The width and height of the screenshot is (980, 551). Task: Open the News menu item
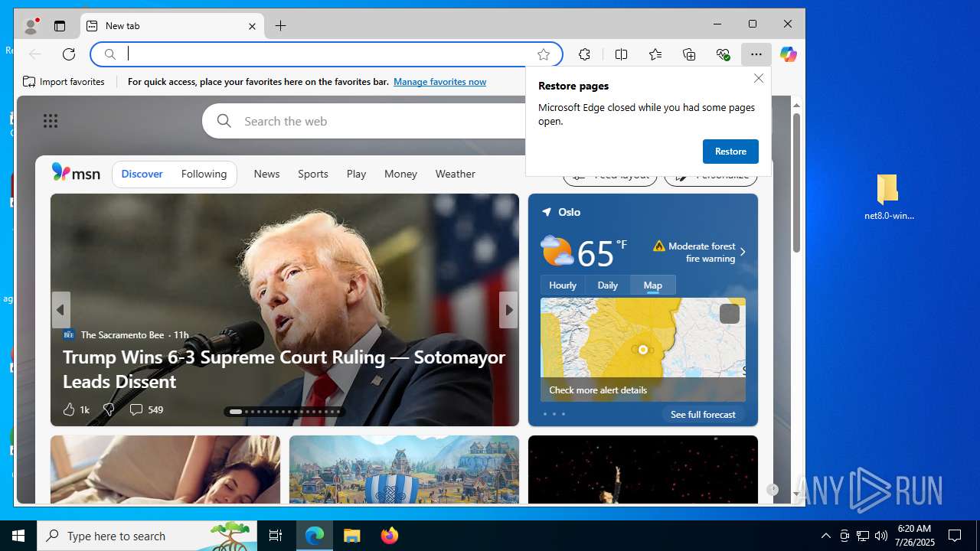point(266,174)
